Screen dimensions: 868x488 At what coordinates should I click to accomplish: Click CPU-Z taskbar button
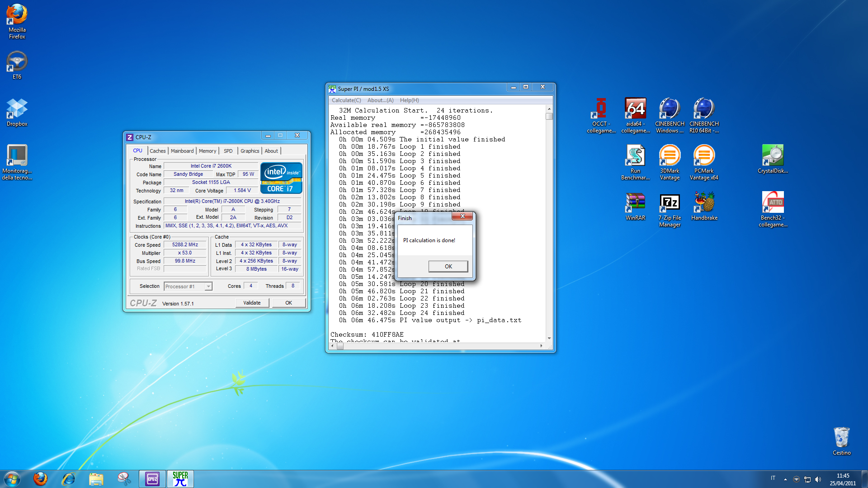(x=152, y=479)
